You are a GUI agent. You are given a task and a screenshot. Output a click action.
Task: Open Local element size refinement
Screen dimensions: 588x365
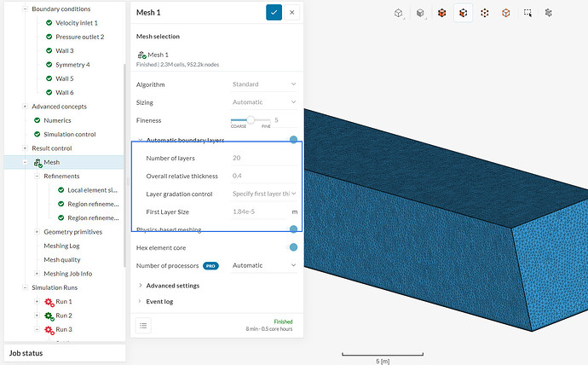click(x=93, y=190)
